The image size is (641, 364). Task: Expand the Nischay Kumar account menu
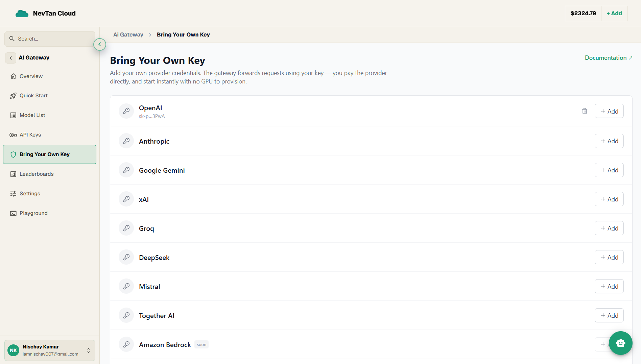click(x=89, y=350)
